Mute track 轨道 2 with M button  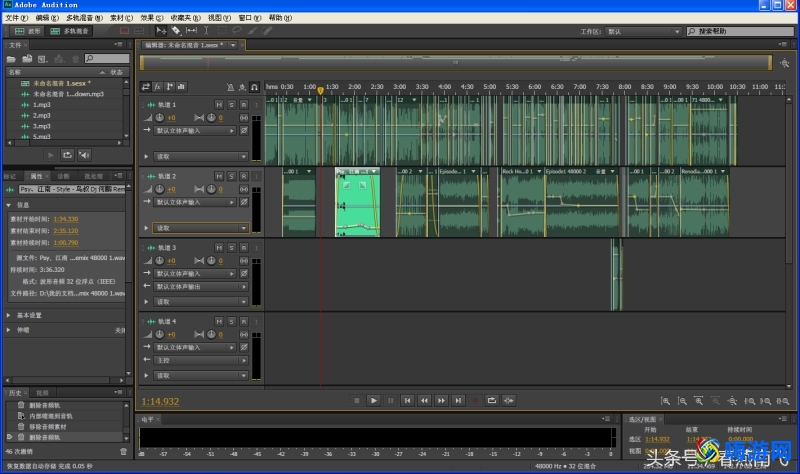tap(219, 176)
